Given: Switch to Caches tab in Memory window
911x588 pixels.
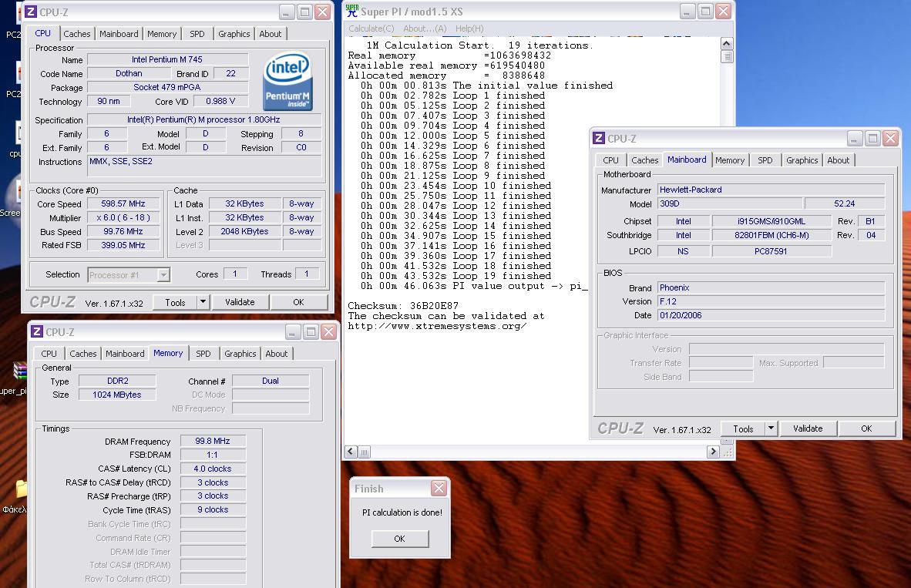Looking at the screenshot, I should (x=83, y=354).
